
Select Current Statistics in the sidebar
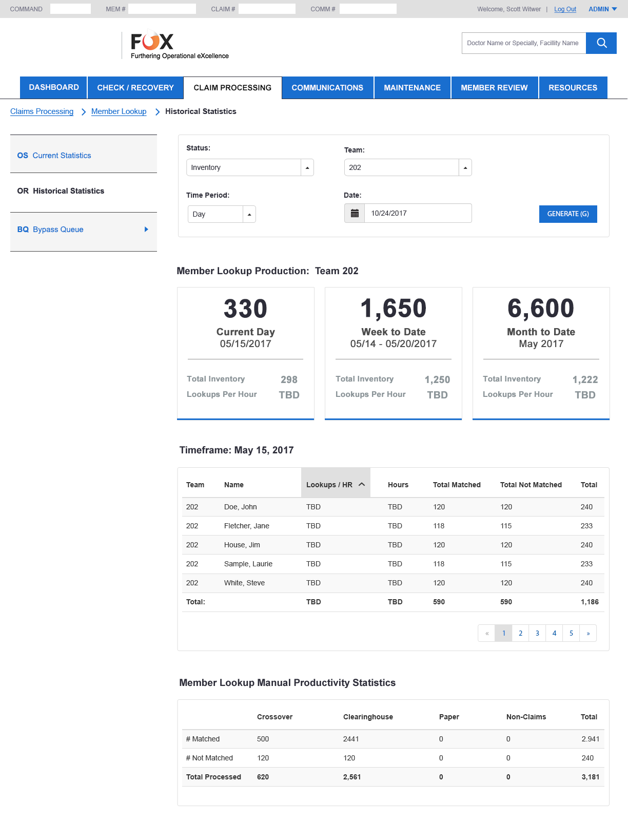[x=62, y=156]
